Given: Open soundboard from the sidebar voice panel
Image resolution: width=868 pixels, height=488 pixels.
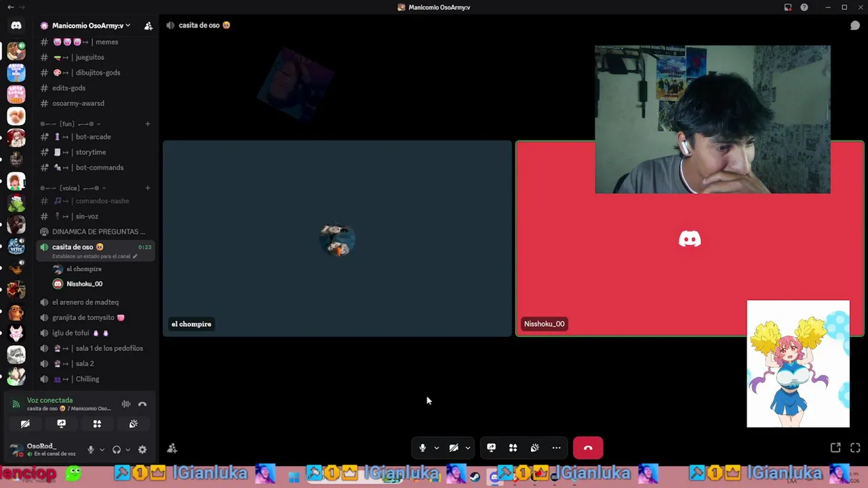Looking at the screenshot, I should (133, 424).
